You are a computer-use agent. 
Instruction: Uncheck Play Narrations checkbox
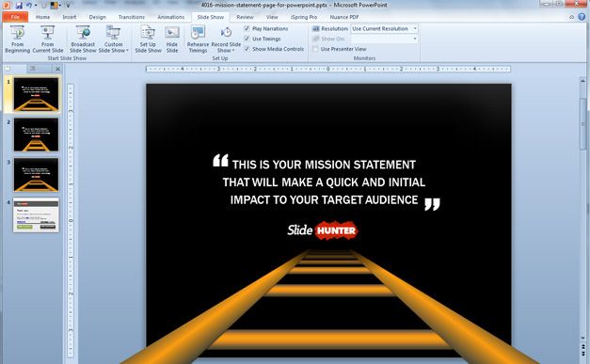pyautogui.click(x=247, y=28)
